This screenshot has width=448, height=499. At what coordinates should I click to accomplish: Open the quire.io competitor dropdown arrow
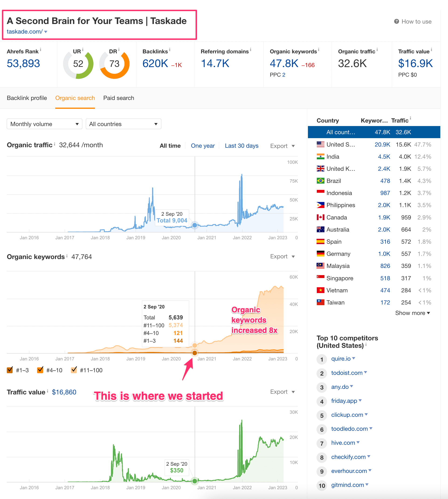[x=354, y=358]
